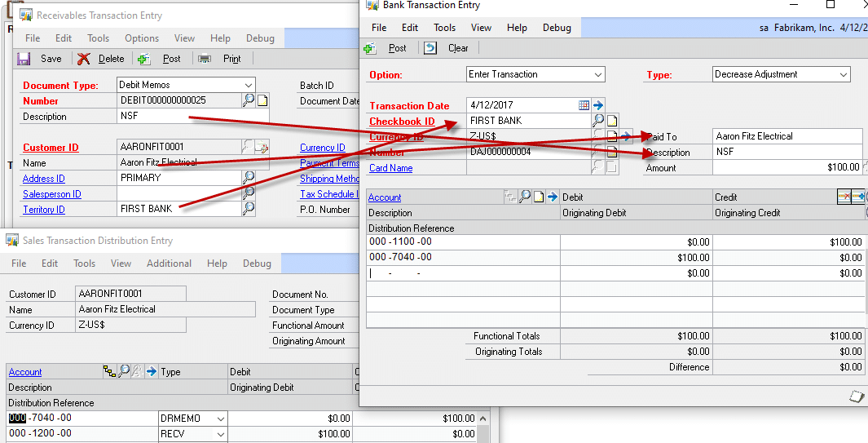Screen dimensions: 868x443
Task: Click the note icon next to Checkbook ID
Action: [612, 121]
